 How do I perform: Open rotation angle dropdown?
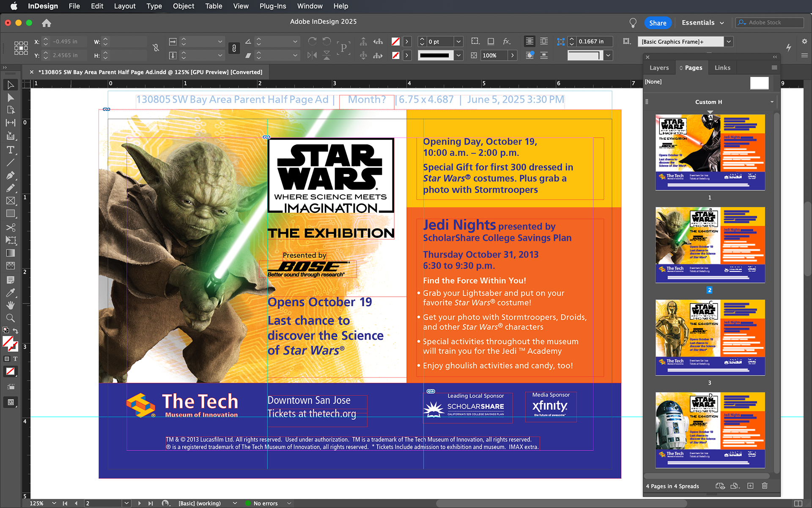tap(295, 41)
